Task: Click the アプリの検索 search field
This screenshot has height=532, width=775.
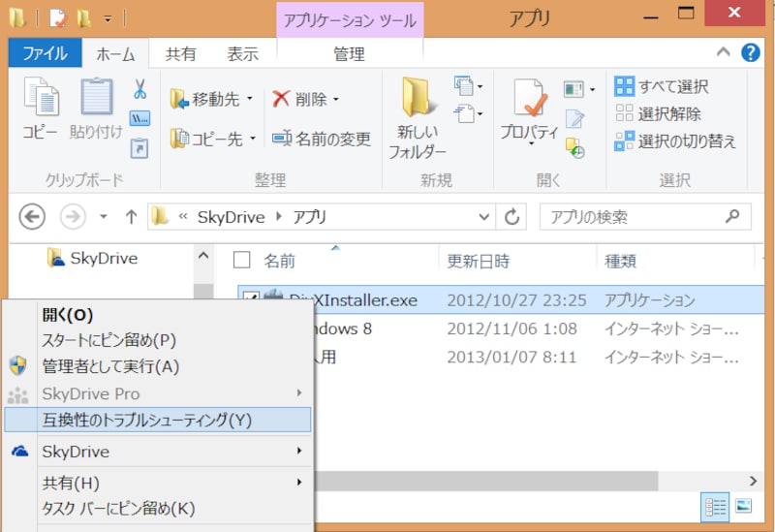Action: pyautogui.click(x=645, y=216)
